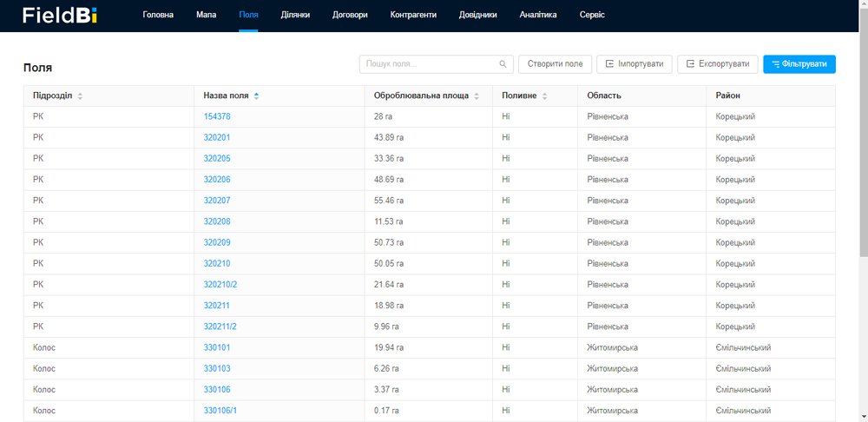Screen dimensions: 868x422
Task: Sort by Поливне column arrows
Action: coord(545,96)
